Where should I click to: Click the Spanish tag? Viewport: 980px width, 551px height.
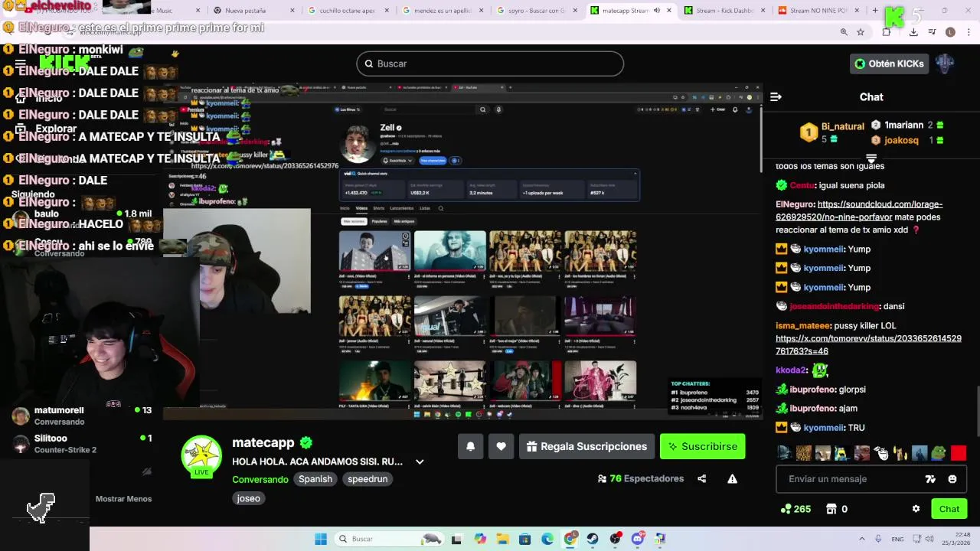[315, 479]
